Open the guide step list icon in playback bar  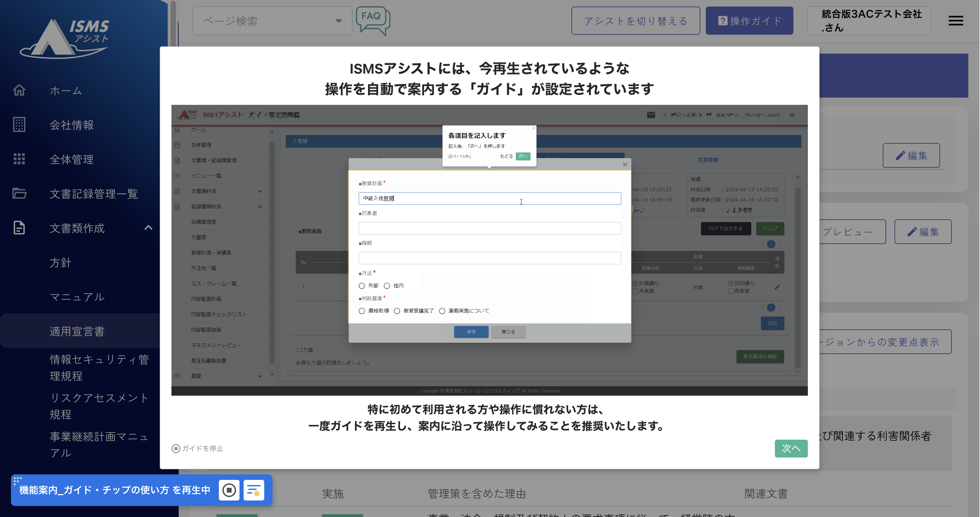coord(254,490)
